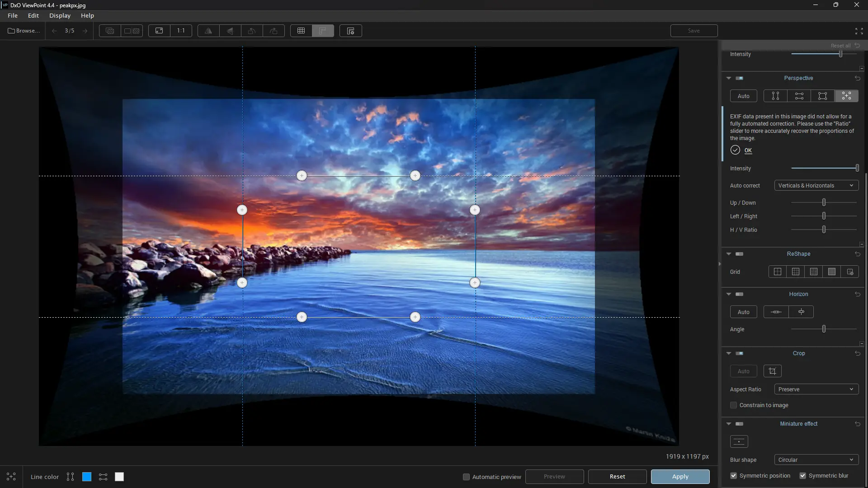Change the vertical line color swatch
Screen dimensions: 868x488
pos(86,477)
